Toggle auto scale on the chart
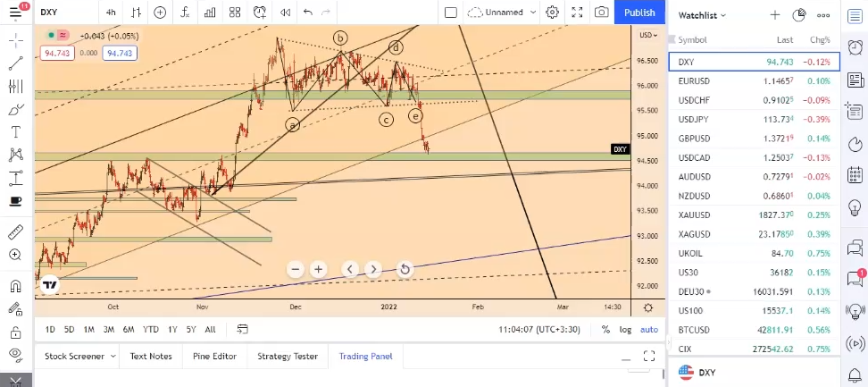868x387 pixels. tap(649, 330)
